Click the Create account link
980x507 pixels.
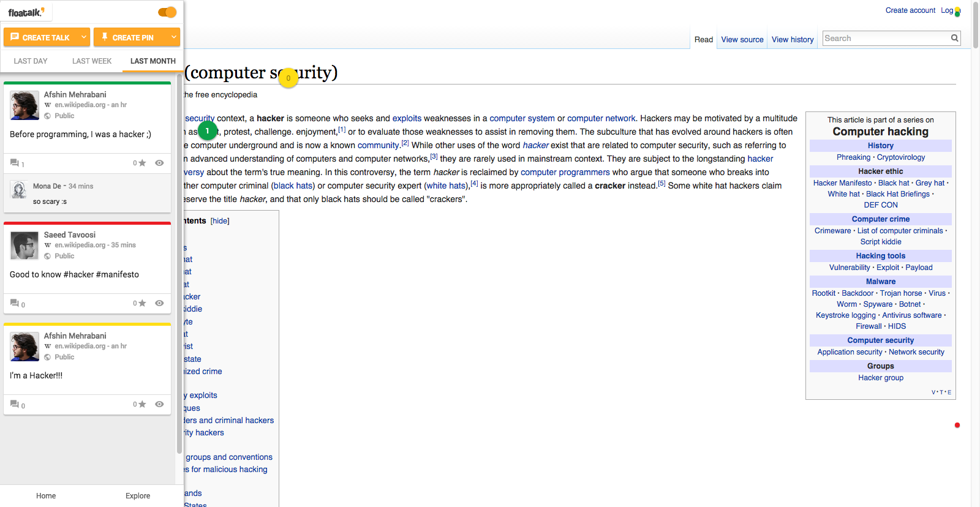910,10
